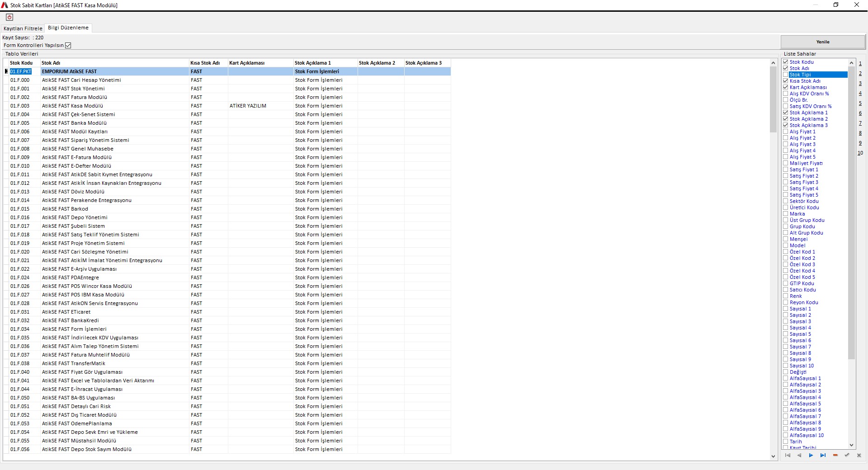Click the orange delete record icon
This screenshot has height=470, width=868.
[835, 456]
